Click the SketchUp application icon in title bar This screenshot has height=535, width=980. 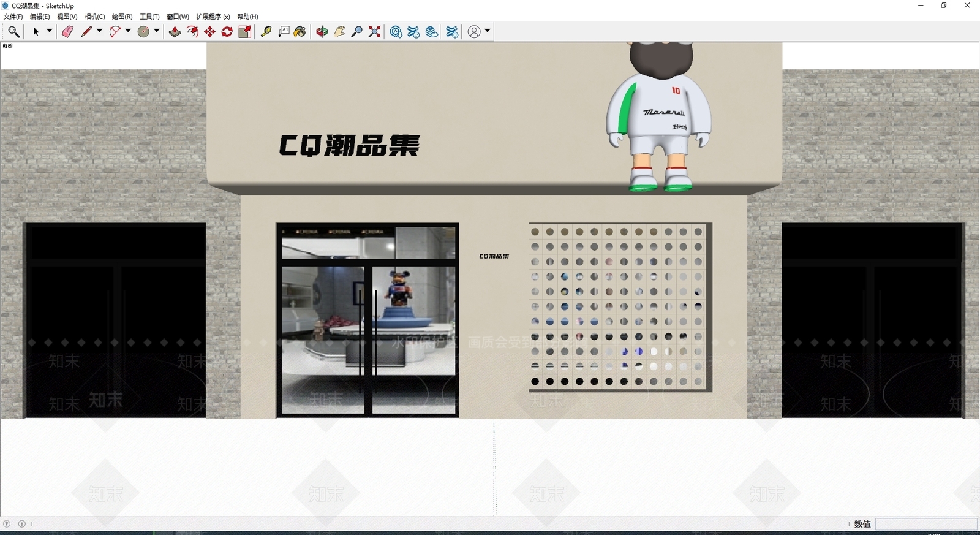coord(6,6)
